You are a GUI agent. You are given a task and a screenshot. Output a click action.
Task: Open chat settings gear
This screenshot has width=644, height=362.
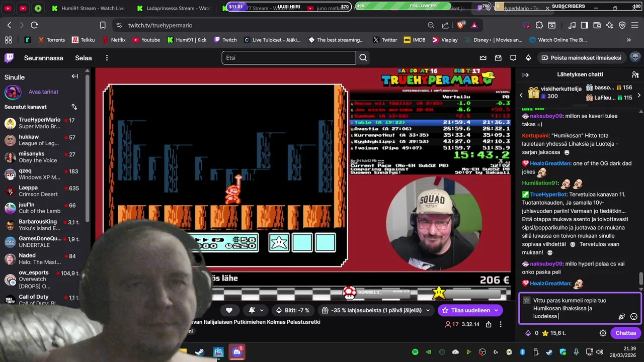[x=603, y=333]
